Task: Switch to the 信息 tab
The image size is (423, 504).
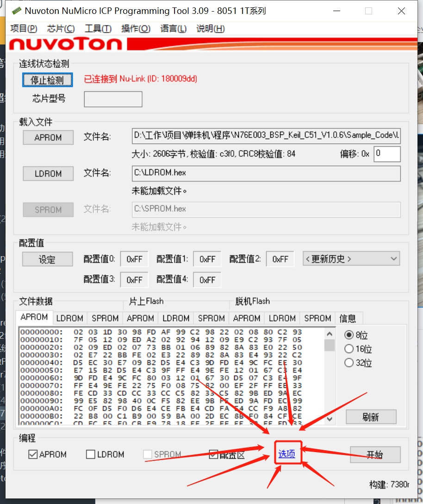Action: point(348,318)
